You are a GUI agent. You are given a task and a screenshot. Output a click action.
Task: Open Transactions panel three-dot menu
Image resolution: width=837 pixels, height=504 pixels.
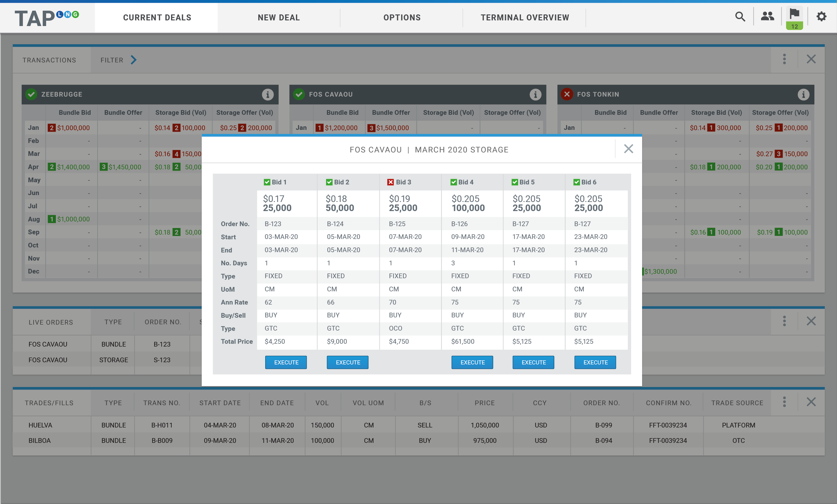[784, 59]
